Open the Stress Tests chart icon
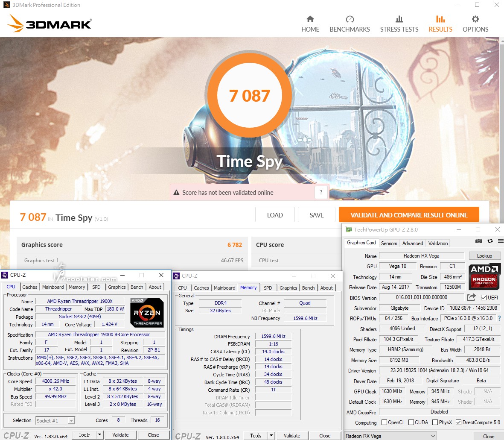Viewport: 504px width, 440px height. [x=399, y=19]
